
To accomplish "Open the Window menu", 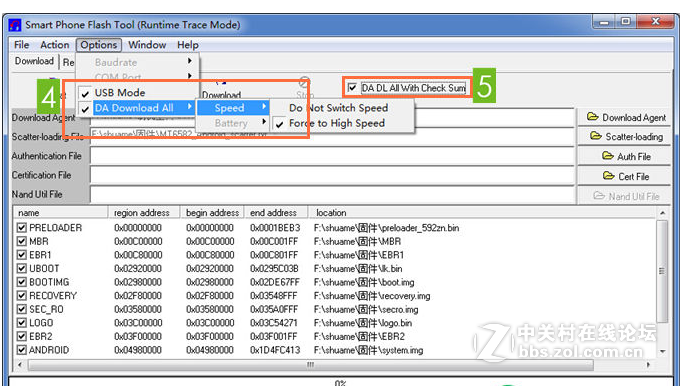I will 147,45.
